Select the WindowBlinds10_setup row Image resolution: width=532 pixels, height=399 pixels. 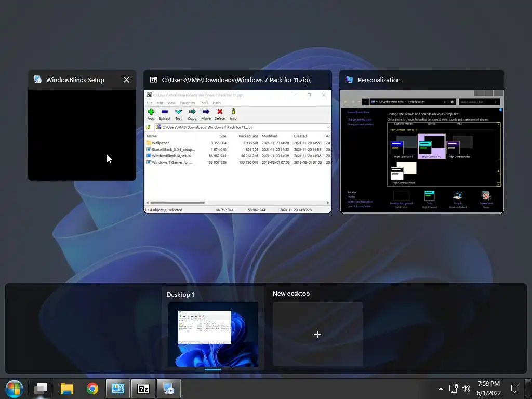tap(238, 156)
